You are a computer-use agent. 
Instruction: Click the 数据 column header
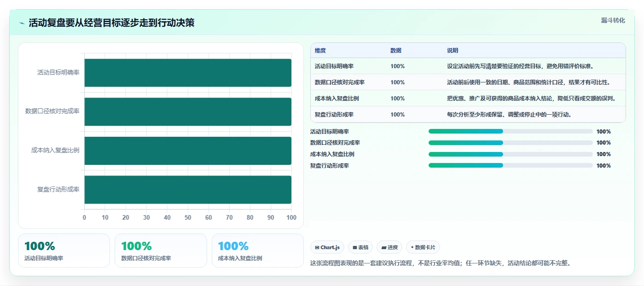click(396, 51)
